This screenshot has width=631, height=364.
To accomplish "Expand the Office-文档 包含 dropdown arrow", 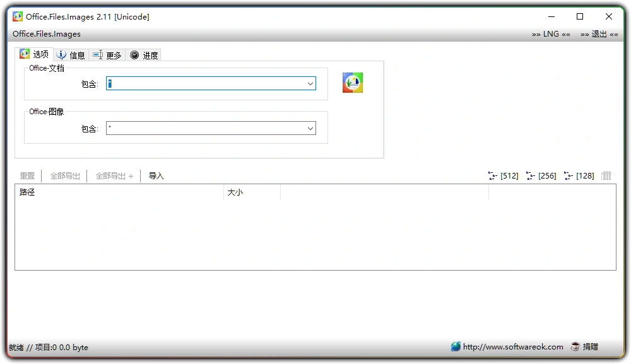I will pyautogui.click(x=310, y=84).
